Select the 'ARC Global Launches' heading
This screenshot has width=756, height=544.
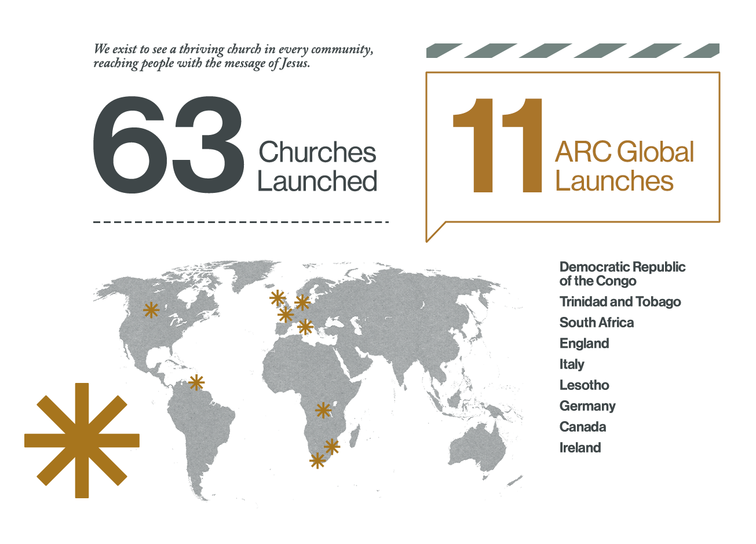624,166
